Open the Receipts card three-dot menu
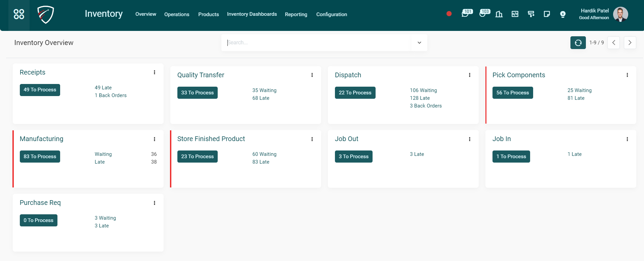 click(155, 72)
